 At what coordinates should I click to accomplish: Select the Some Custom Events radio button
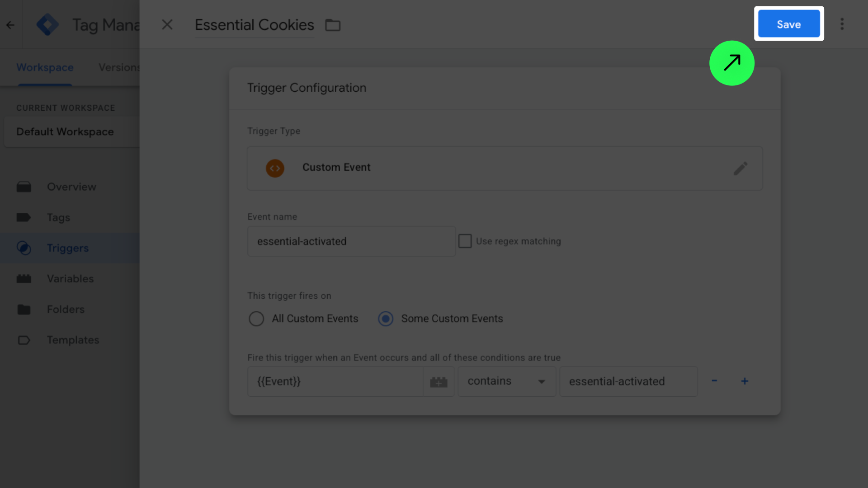(x=386, y=319)
